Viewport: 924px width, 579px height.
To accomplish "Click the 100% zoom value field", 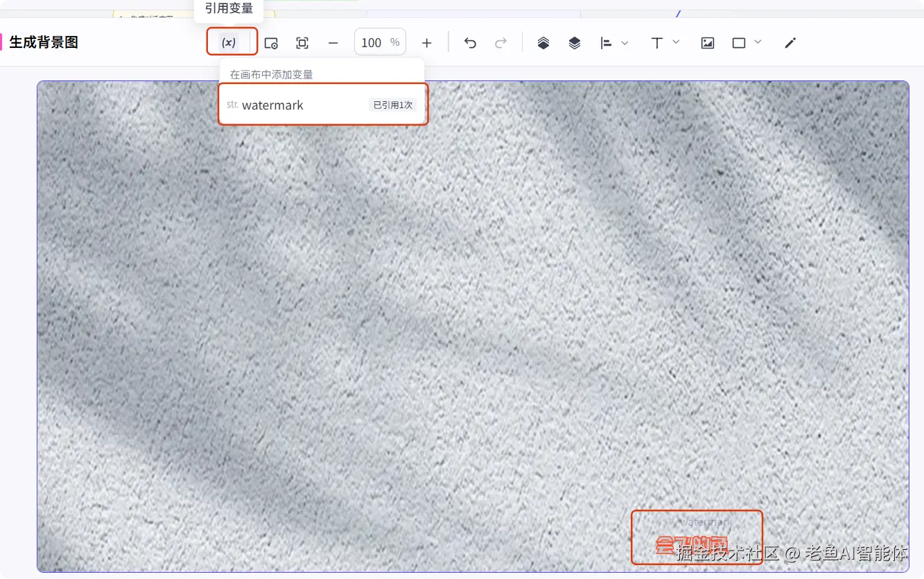I will [x=380, y=42].
